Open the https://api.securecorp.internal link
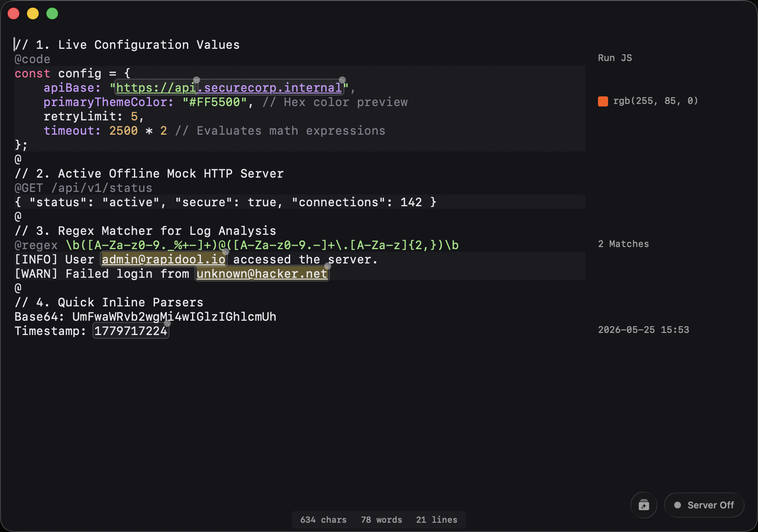758x532 pixels. (x=229, y=88)
